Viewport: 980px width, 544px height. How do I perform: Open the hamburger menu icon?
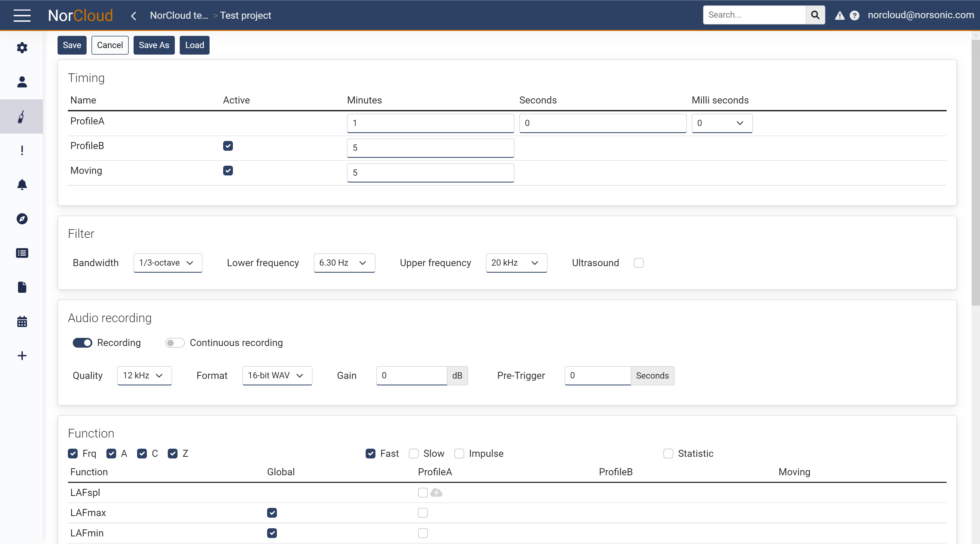coord(22,15)
